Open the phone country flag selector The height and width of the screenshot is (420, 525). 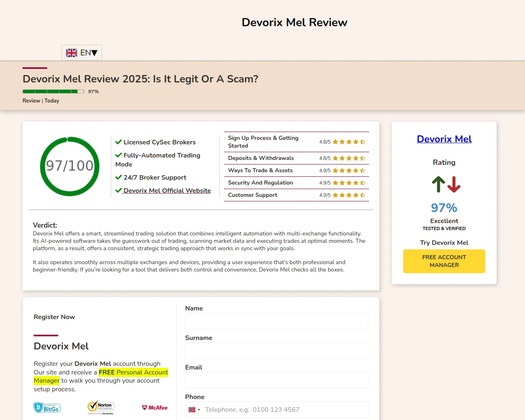194,410
